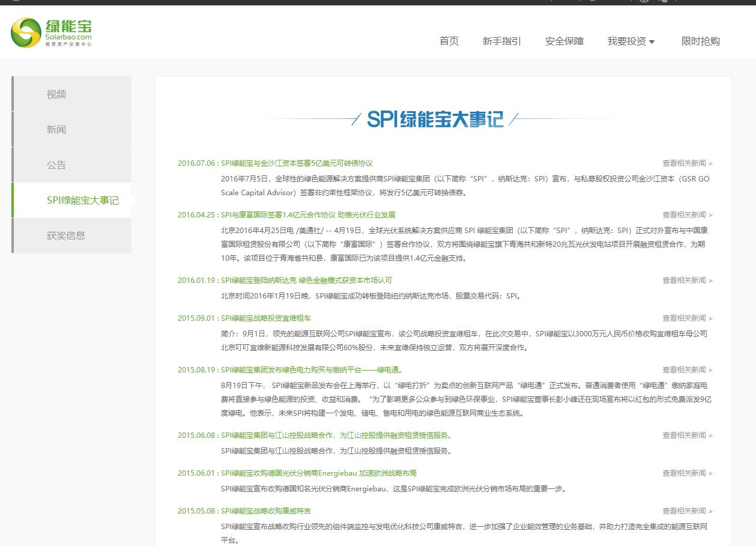Click the summary paragraph SPI绿能宝集团与江山控股战略合作
This screenshot has width=756, height=546.
(336, 451)
